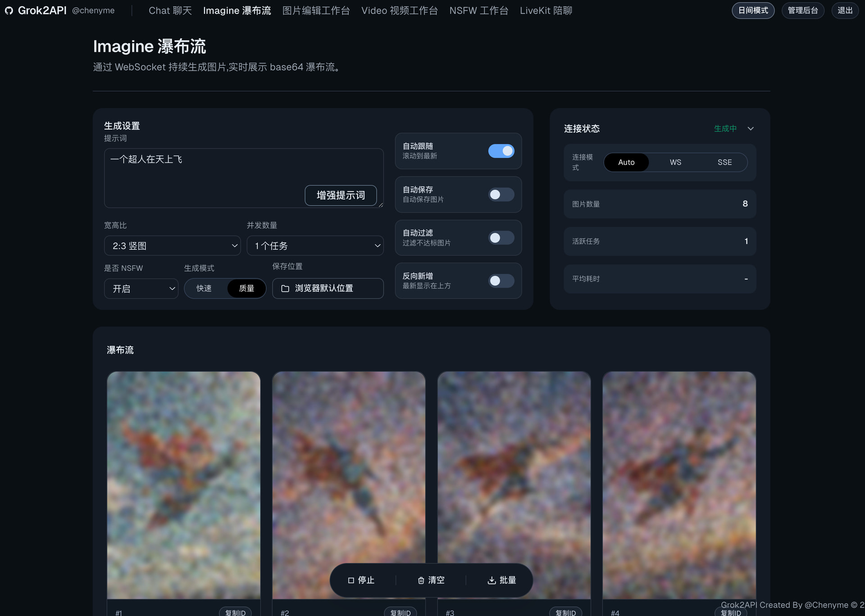Enable the 自动保存 auto-save switch
This screenshot has height=616, width=865.
coord(501,195)
